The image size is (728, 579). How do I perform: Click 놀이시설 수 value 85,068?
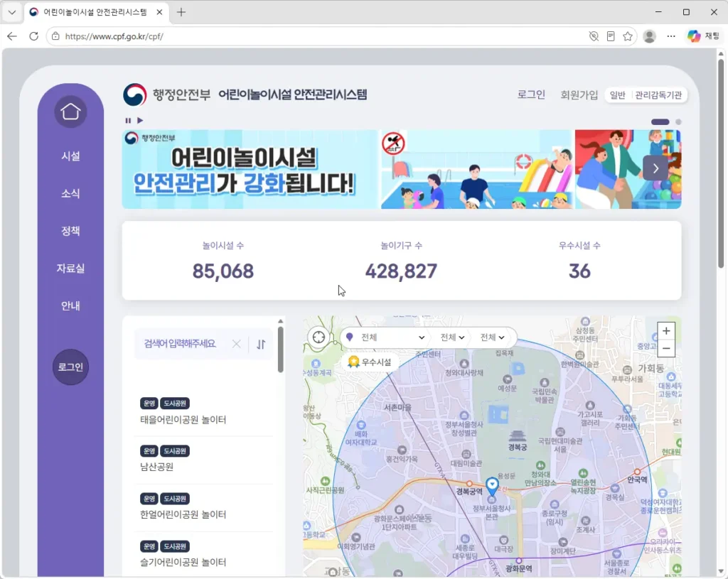[223, 271]
